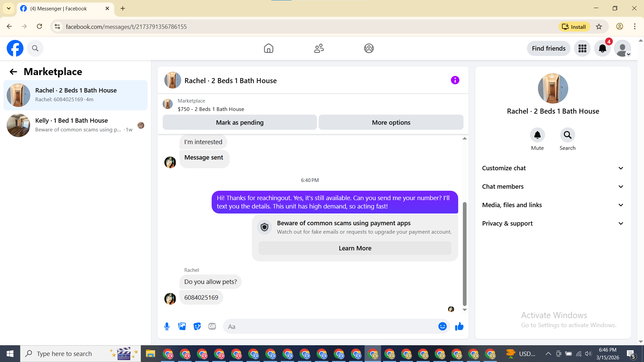Click the $750 - 2 Beds 1 Bath House listing text
Viewport: 644px width, 362px height.
point(211,109)
